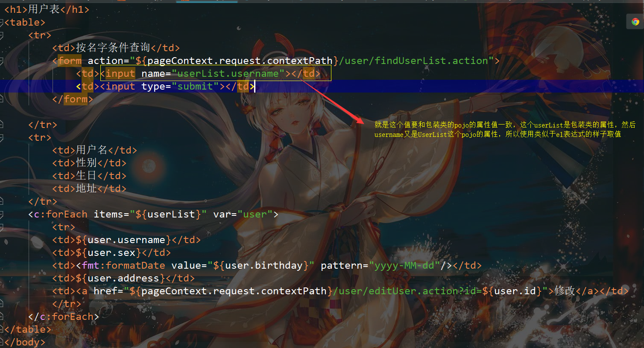Click the fmt:formatDate tag name
Screen dimensions: 644x348
[x=123, y=265]
